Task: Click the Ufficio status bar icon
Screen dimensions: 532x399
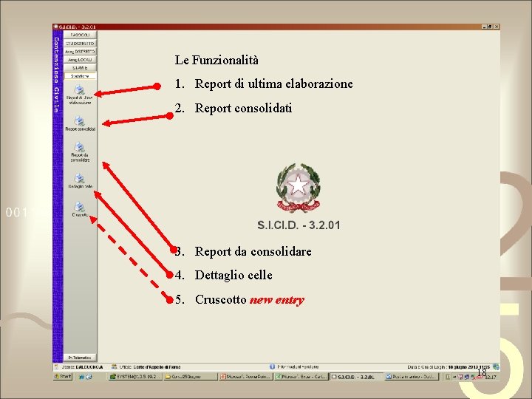Action: (x=115, y=366)
